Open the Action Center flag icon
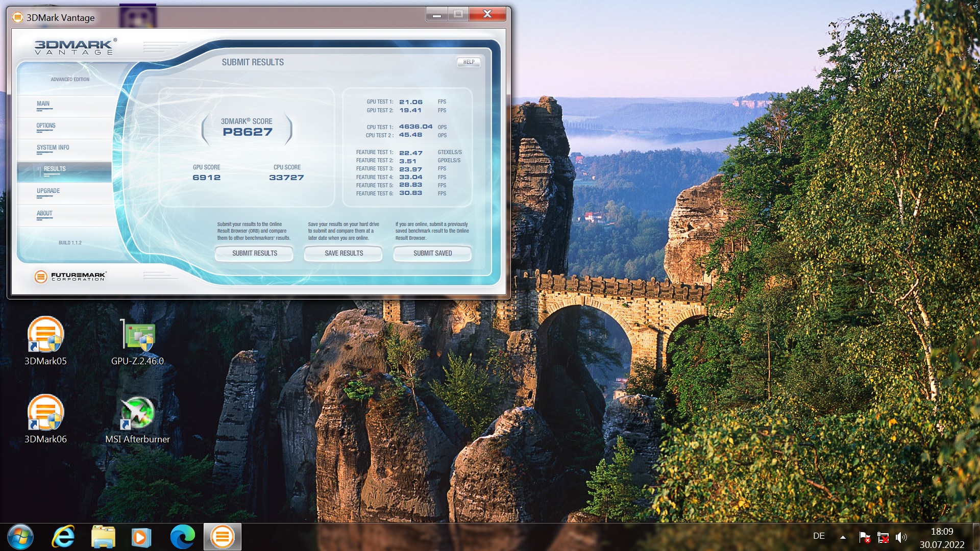 pyautogui.click(x=864, y=537)
